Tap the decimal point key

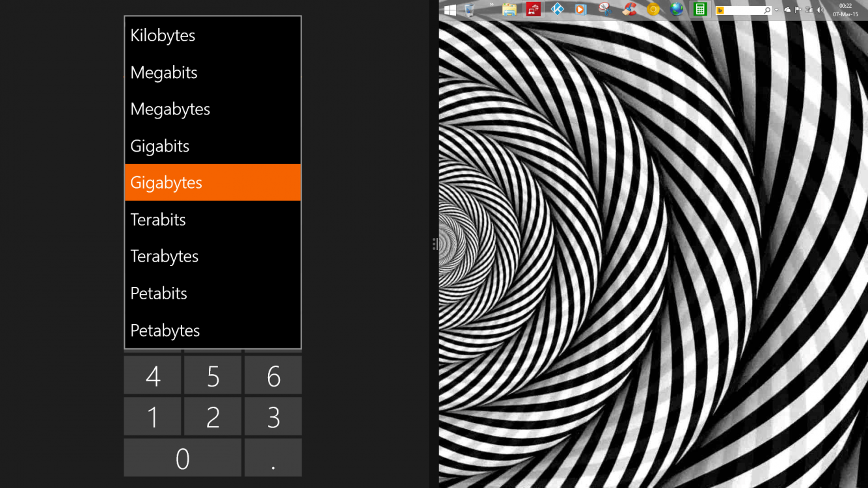click(273, 457)
